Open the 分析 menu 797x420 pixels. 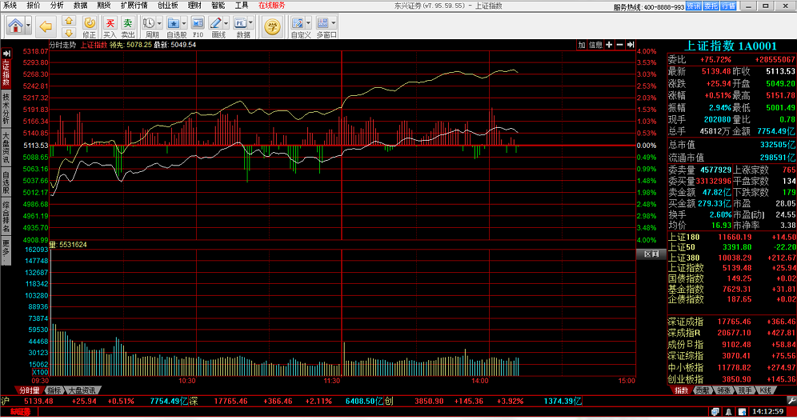(x=57, y=5)
